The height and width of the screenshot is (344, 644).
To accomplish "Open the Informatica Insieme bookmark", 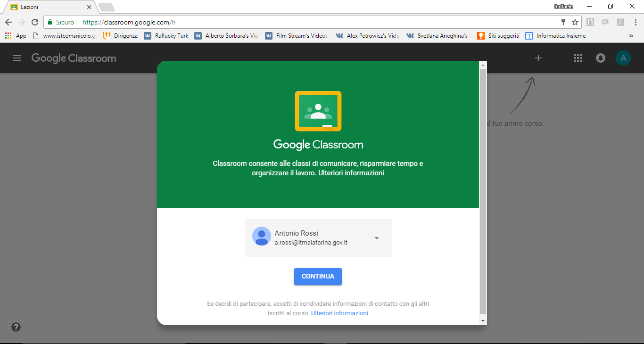I will (555, 36).
